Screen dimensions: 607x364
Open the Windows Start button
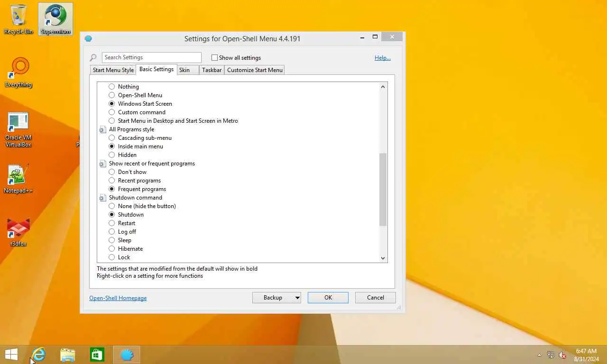pyautogui.click(x=11, y=355)
